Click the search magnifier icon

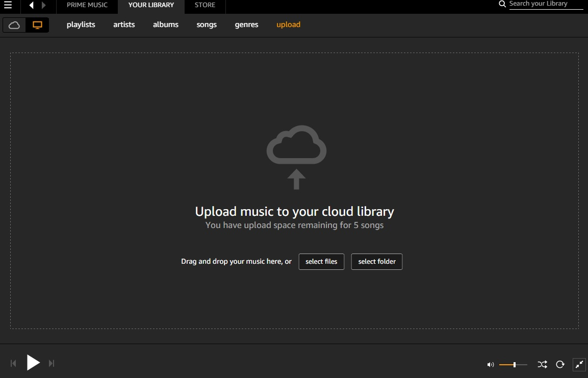click(x=502, y=4)
